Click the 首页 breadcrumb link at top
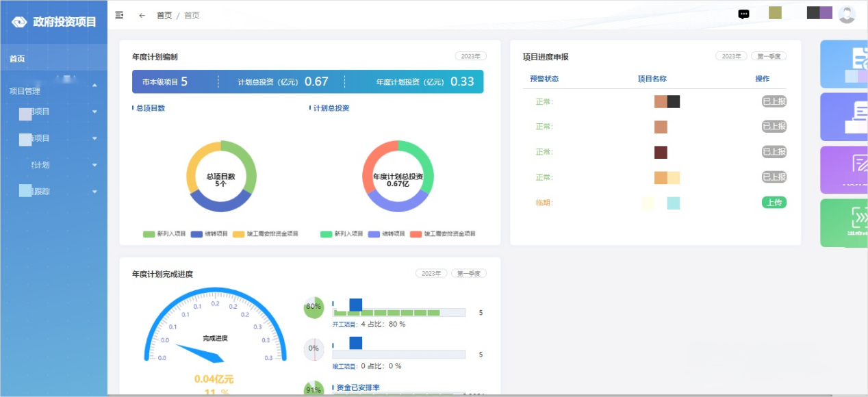The height and width of the screenshot is (397, 868). (164, 14)
